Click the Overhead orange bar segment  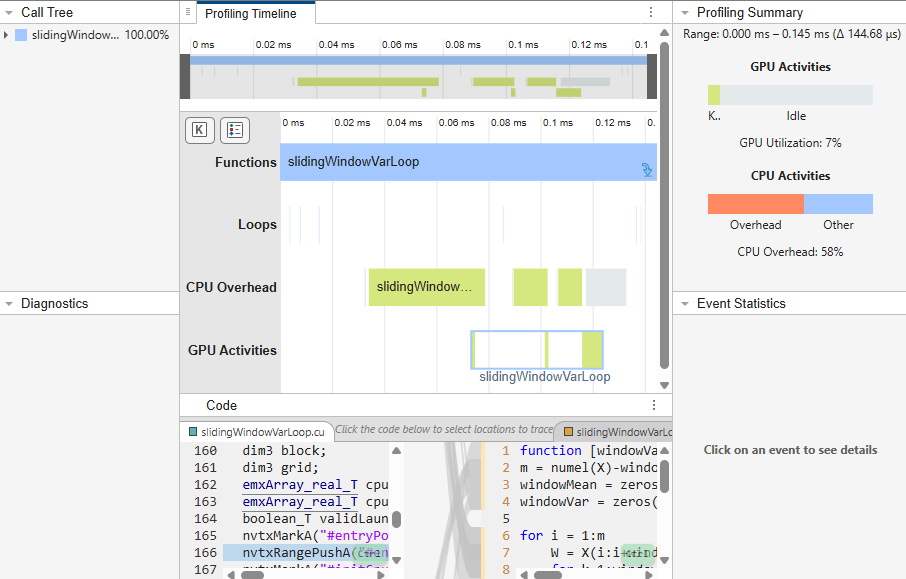(756, 204)
